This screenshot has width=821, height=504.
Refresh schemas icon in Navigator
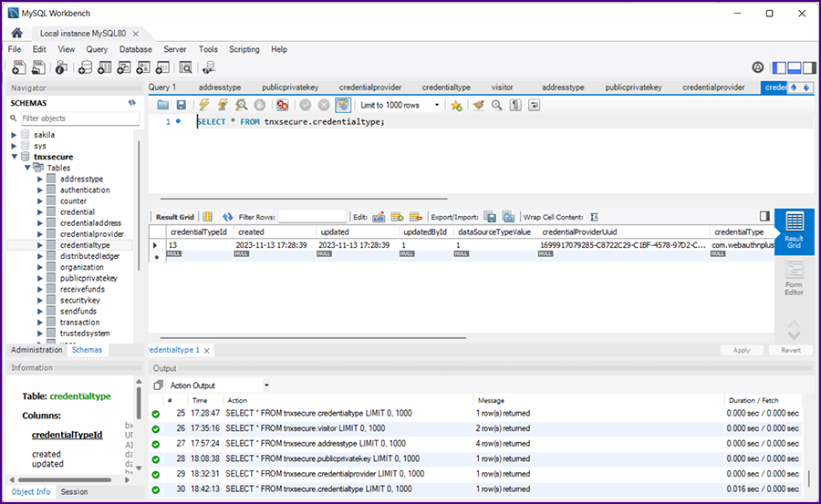pos(132,103)
